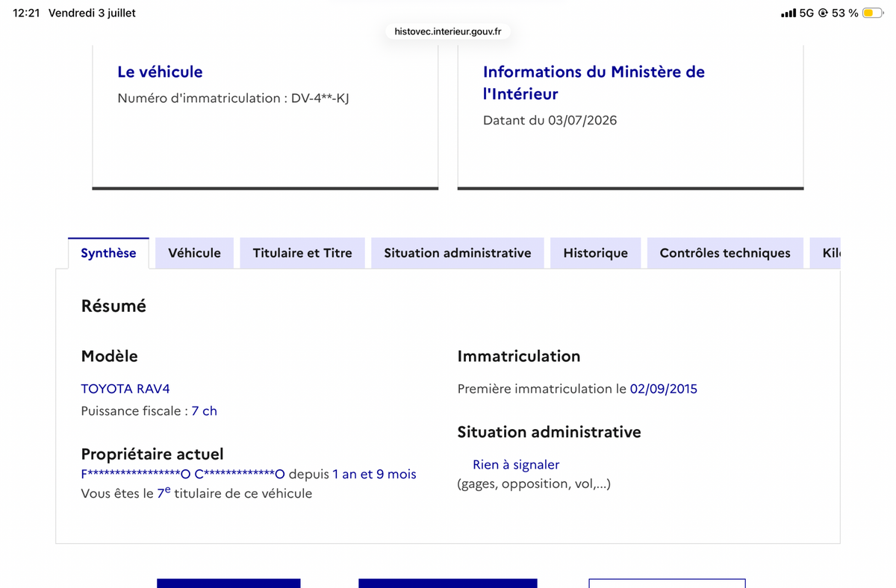Viewport: 896px width, 588px height.
Task: Open the Contrôles techniques tab
Action: tap(725, 253)
